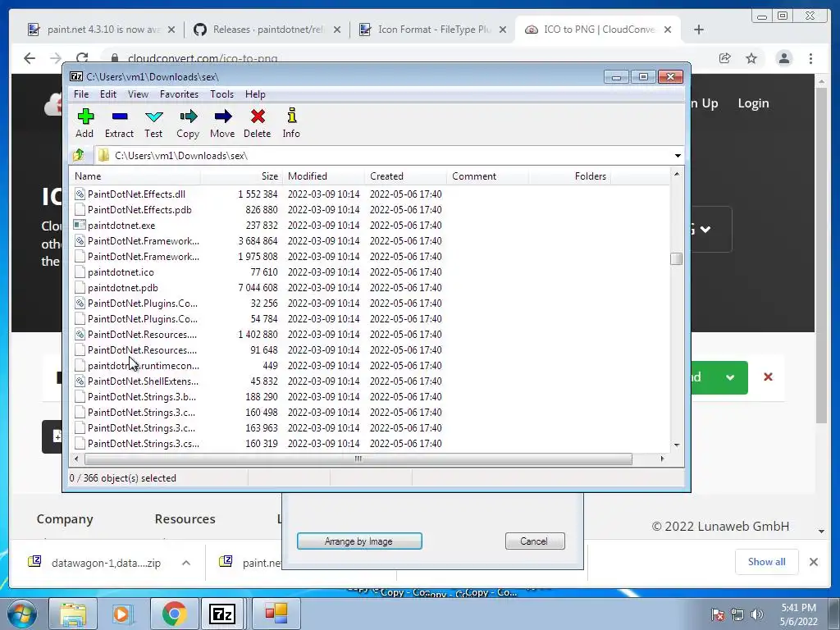
Task: Open Windows Explorer from taskbar
Action: tap(73, 614)
